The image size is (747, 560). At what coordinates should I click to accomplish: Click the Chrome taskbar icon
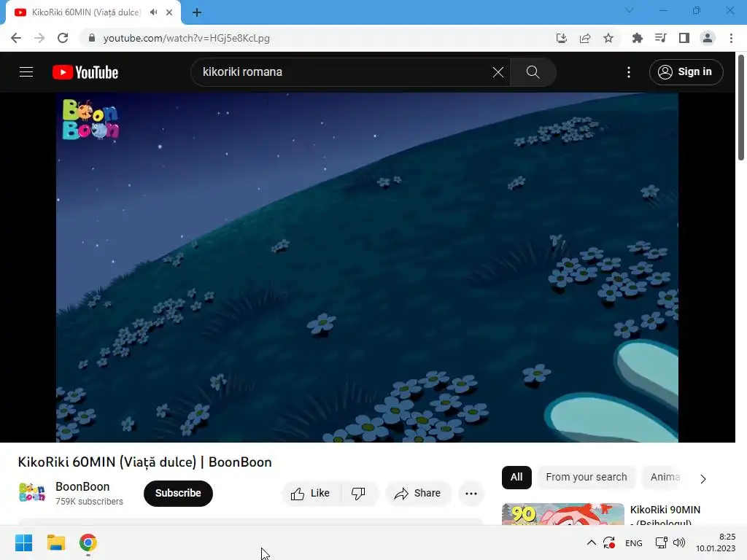(88, 542)
